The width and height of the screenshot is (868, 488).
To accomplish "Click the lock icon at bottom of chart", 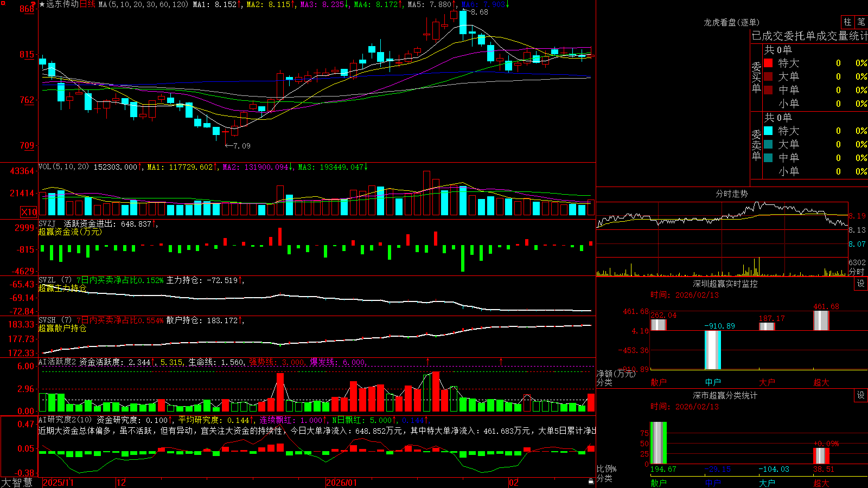I will click(591, 481).
